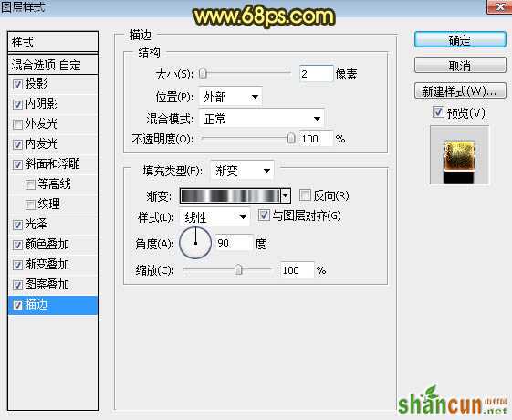Click the gradient preview bar
The width and height of the screenshot is (512, 420).
click(x=230, y=196)
